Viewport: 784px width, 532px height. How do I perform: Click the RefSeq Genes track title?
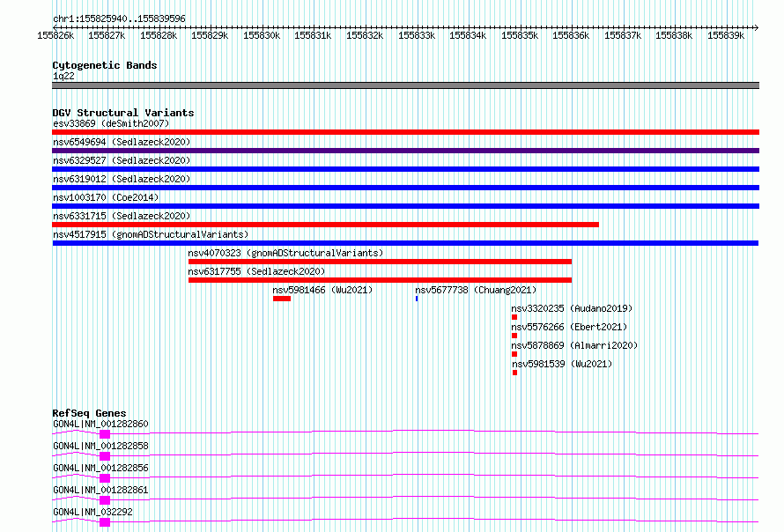tap(89, 413)
